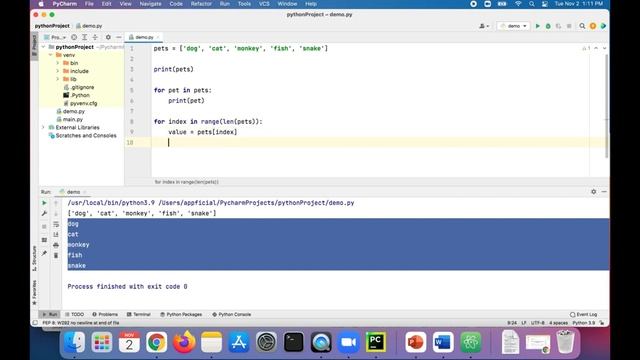This screenshot has height=360, width=640.
Task: Click the UTF-8 encoding status entry
Action: click(x=538, y=323)
